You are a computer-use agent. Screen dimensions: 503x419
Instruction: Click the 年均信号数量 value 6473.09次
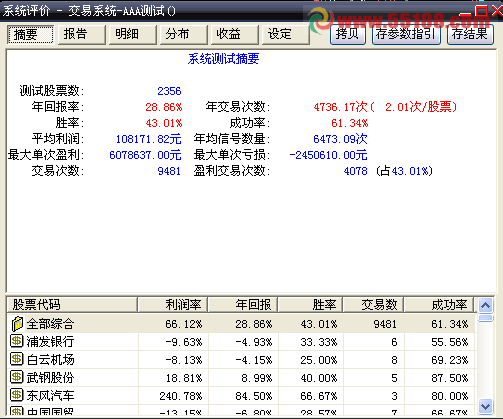click(340, 139)
